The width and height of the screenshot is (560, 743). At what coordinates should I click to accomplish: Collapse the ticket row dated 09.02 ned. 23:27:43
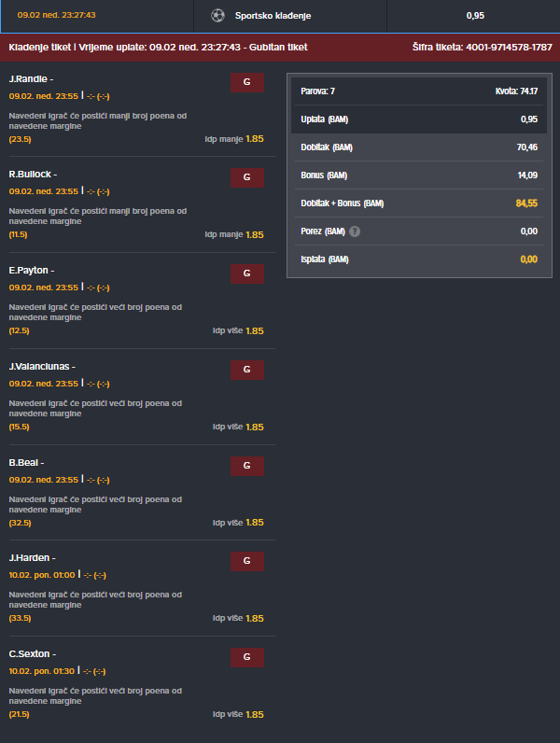point(280,16)
